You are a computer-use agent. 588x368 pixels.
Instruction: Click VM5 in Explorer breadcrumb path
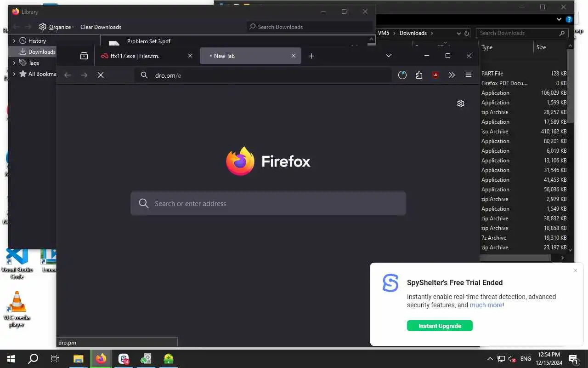pos(383,33)
